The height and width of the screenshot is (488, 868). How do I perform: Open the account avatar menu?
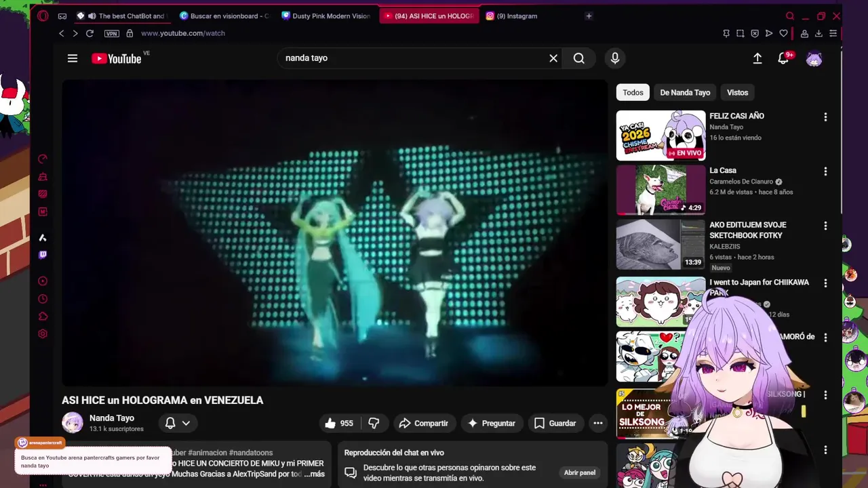coord(814,59)
